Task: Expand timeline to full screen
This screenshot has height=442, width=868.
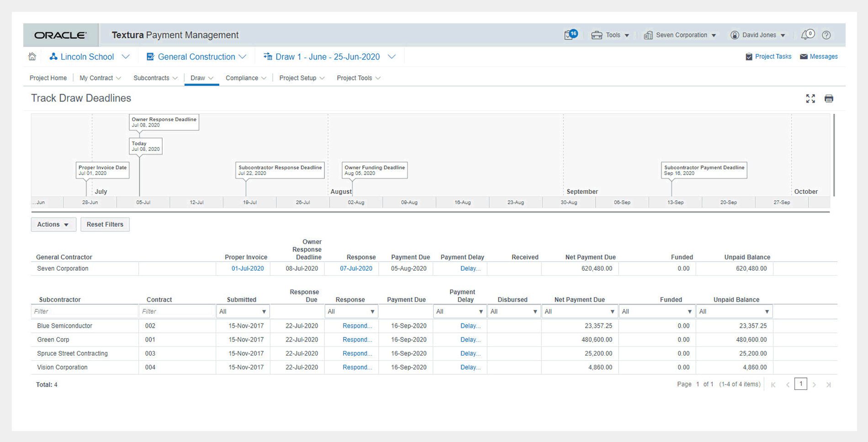Action: [810, 99]
